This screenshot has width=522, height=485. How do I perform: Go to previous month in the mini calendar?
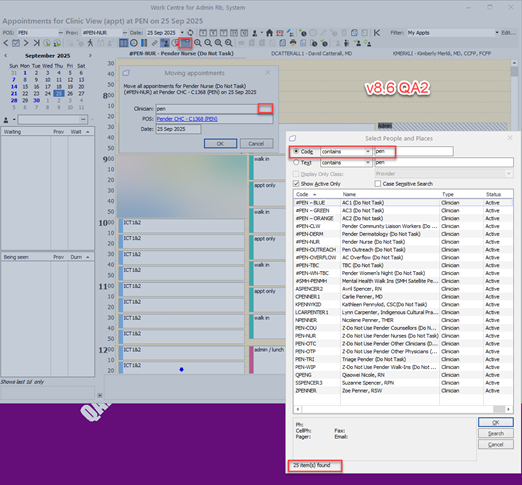pos(5,56)
